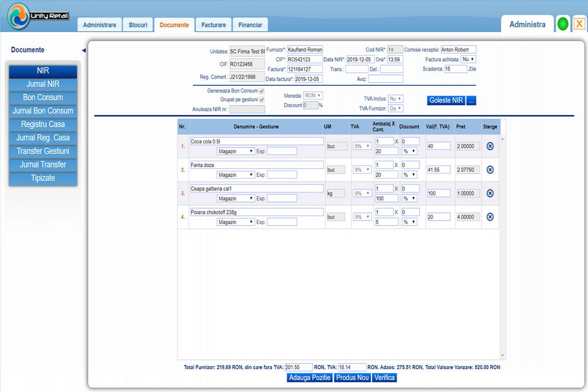Click the Aviz input field

click(x=385, y=79)
